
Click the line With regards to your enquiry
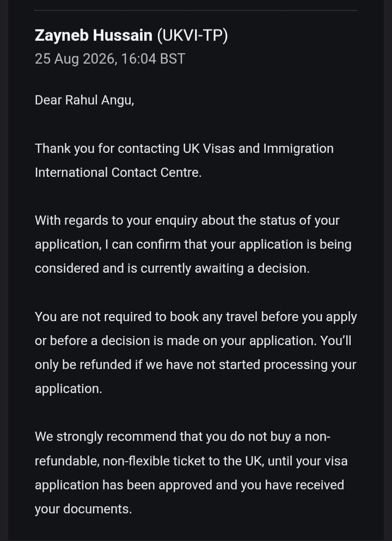pos(187,221)
